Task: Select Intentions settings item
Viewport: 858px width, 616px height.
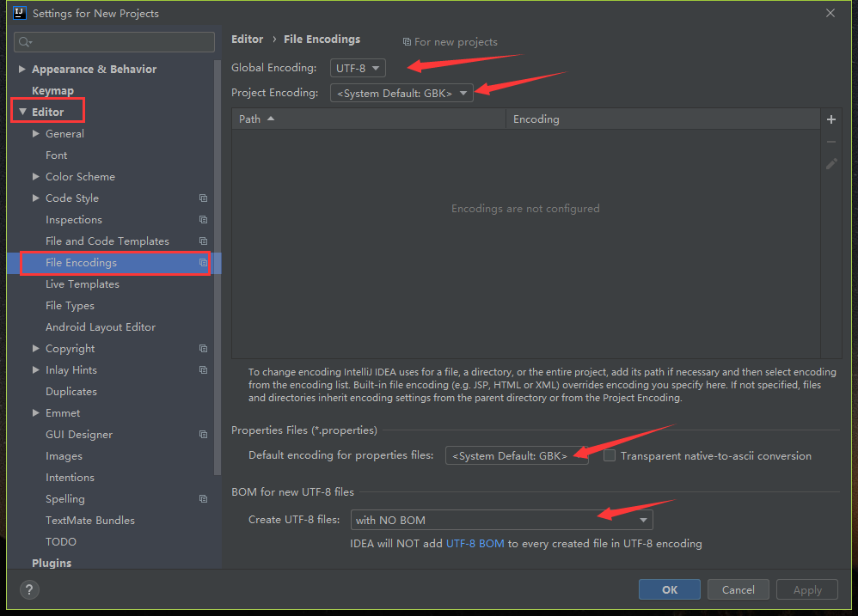Action: pyautogui.click(x=70, y=477)
